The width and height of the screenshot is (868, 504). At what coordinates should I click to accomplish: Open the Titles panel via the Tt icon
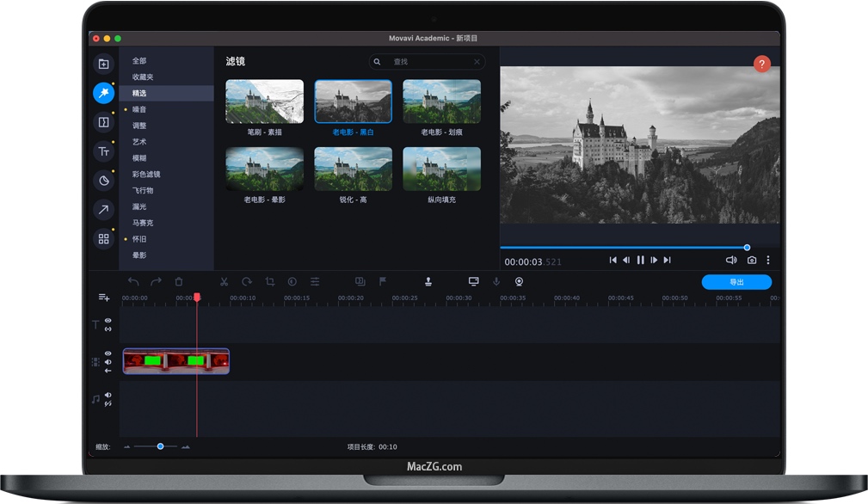[x=103, y=151]
